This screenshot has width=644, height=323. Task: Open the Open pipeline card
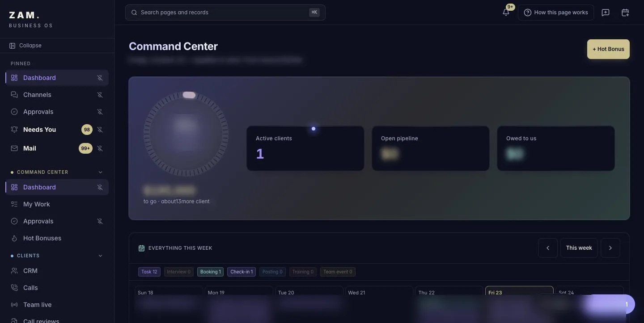[431, 148]
